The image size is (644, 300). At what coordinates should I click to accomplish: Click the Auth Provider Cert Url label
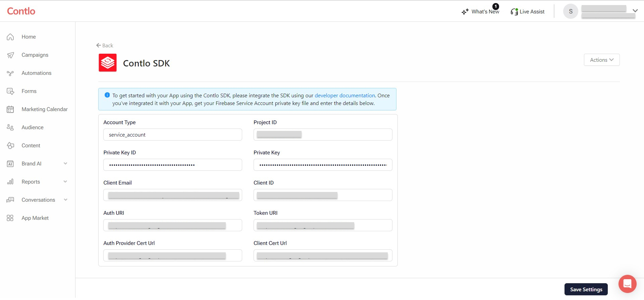(x=129, y=243)
